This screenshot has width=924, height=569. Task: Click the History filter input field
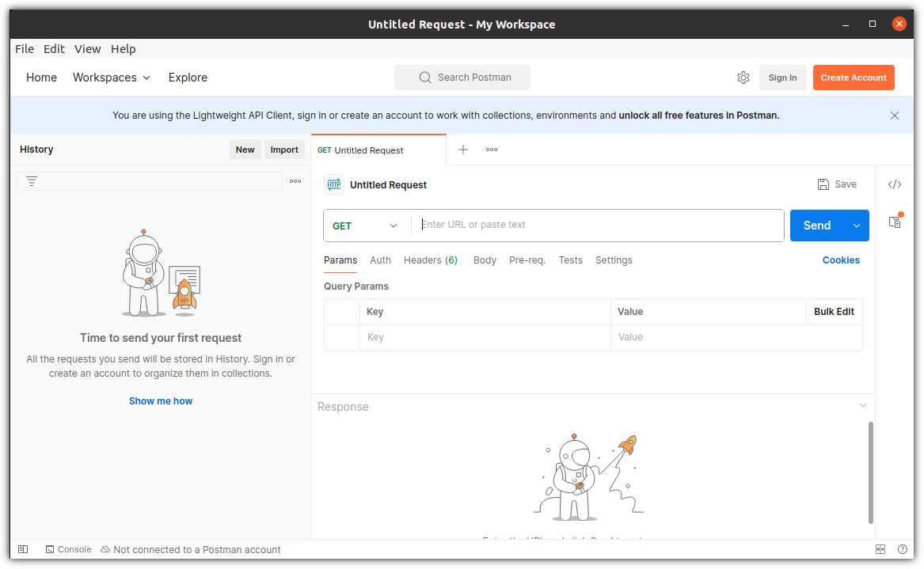click(150, 181)
